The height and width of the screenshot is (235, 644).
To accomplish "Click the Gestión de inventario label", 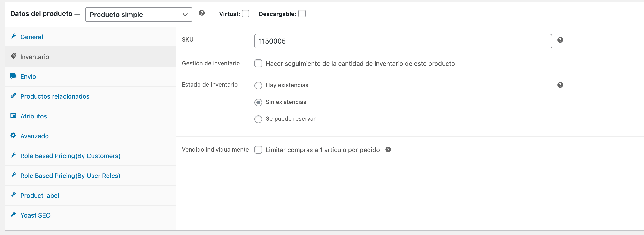I will coord(211,63).
